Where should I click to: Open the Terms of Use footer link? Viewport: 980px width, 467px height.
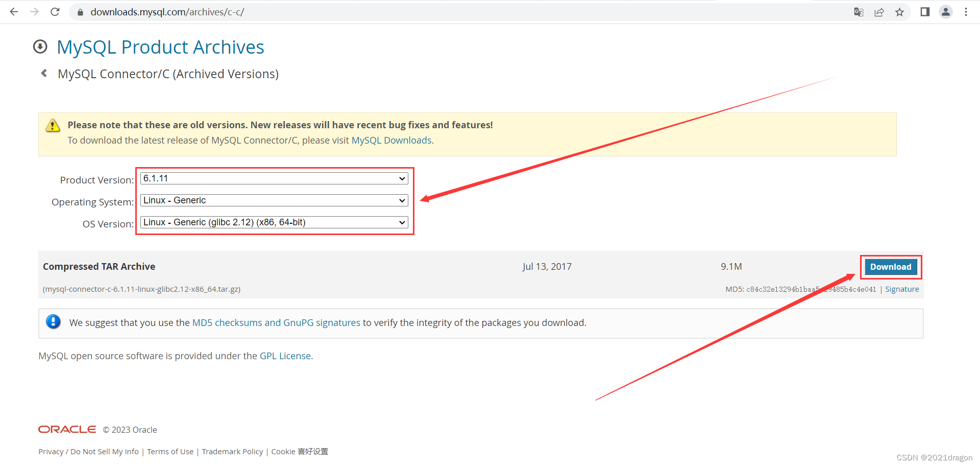point(170,452)
